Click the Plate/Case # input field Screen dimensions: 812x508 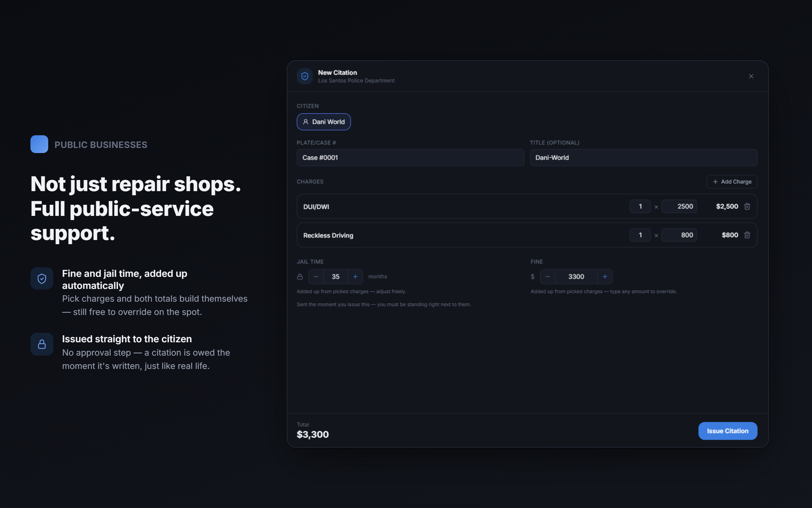click(410, 157)
